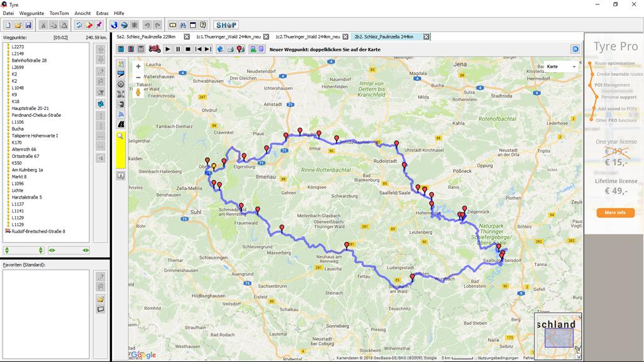Click the pink pushpin toolbar icon
644x362 pixels.
99,25
